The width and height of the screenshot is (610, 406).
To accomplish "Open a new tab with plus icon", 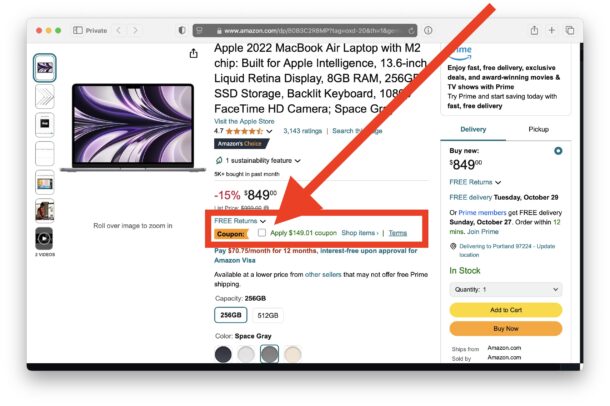I will (552, 30).
